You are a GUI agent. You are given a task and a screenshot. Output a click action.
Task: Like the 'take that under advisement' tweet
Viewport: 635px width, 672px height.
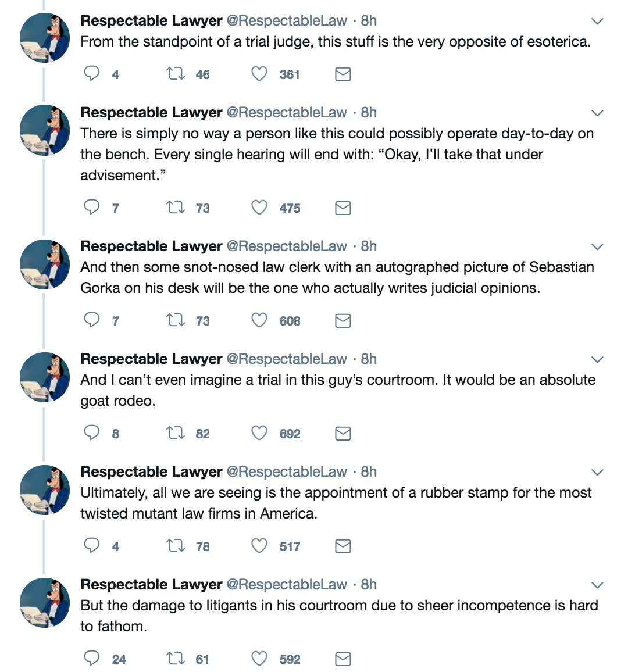[259, 208]
